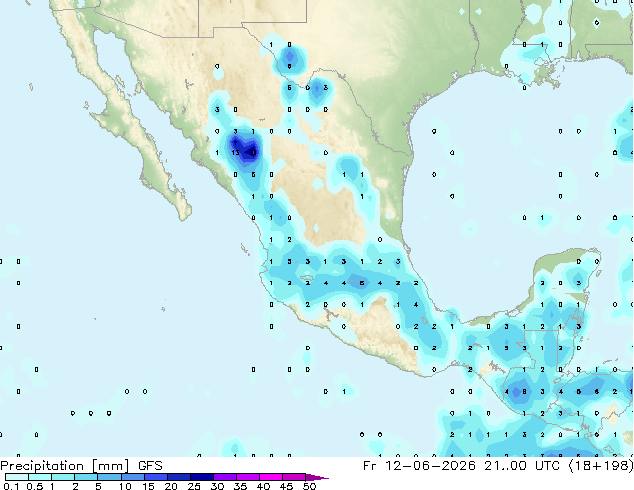Click the '31' value in the dark blue core
This screenshot has width=634, height=490.
(253, 153)
